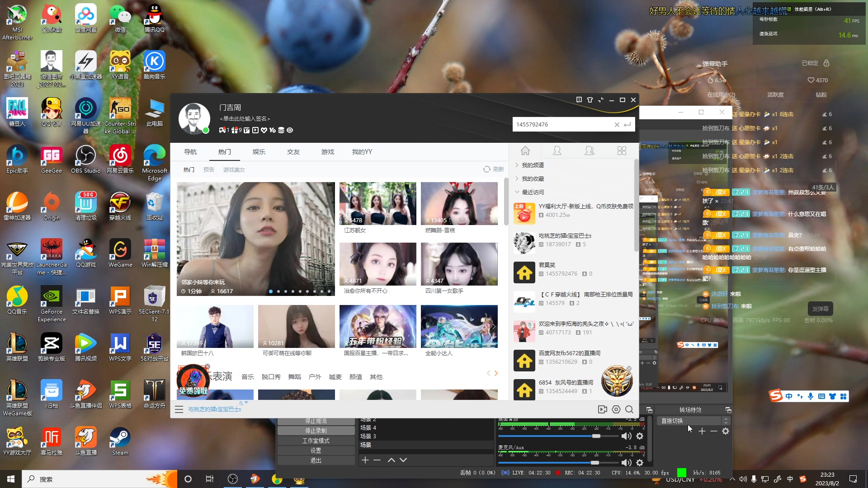Toggle Chinese/English mode on the Sogou IME bar
This screenshot has height=488, width=868.
(789, 396)
